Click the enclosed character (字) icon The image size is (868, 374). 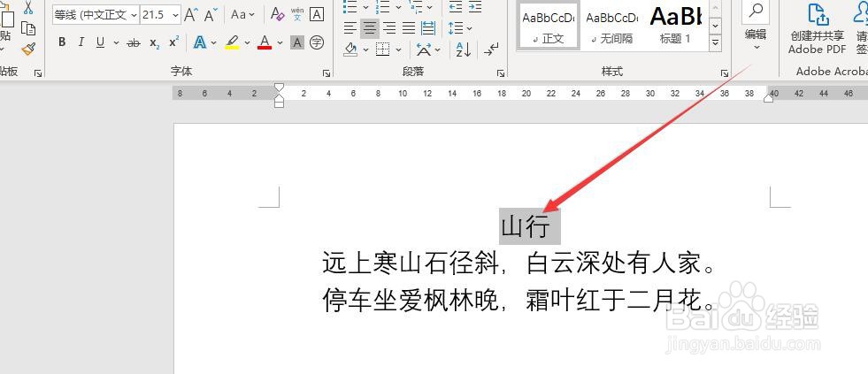(x=317, y=42)
